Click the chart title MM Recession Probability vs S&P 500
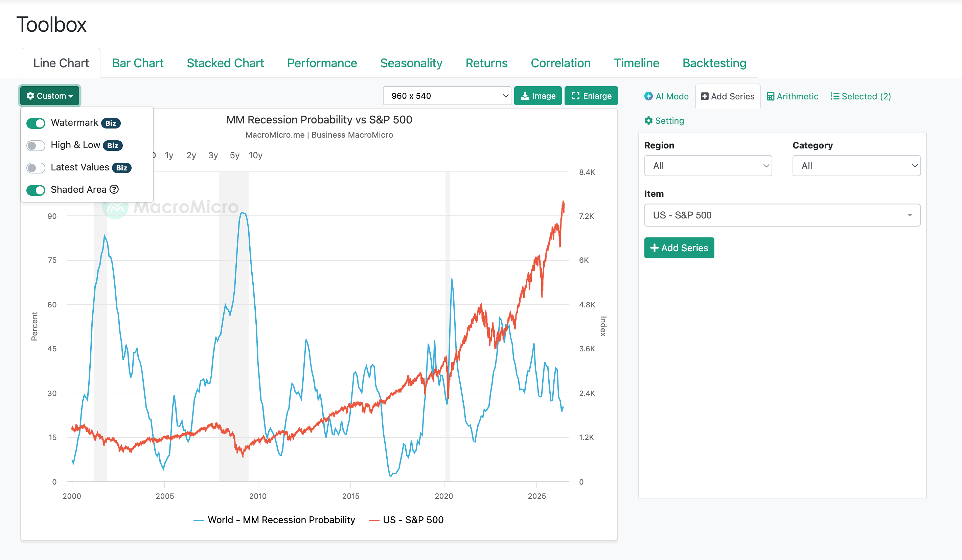The height and width of the screenshot is (560, 962). point(319,120)
